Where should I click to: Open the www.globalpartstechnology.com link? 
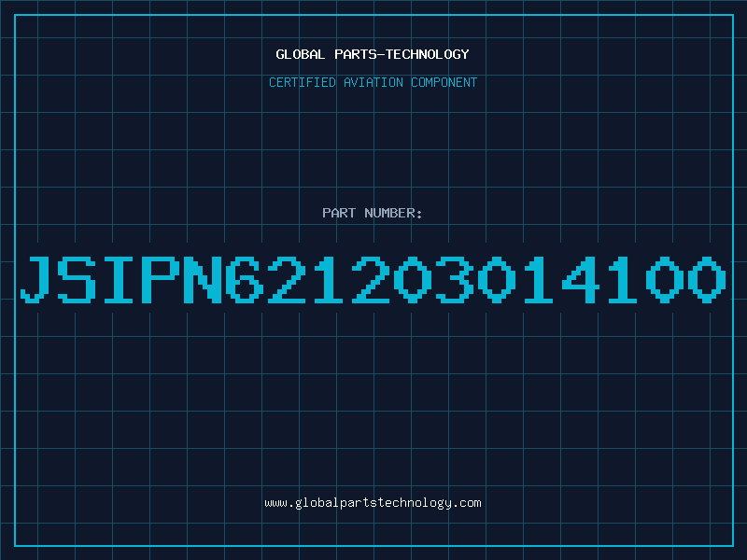pos(373,503)
